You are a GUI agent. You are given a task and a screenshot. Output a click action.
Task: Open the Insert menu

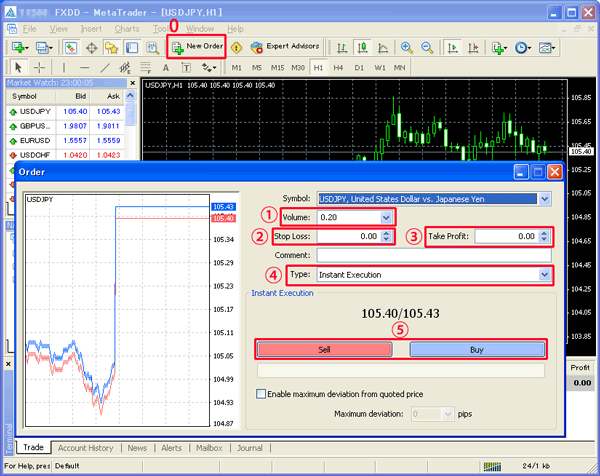click(91, 29)
